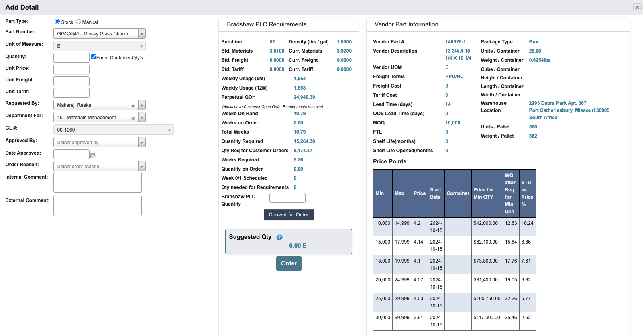Expand the Requested By dropdown arrow

pos(142,105)
